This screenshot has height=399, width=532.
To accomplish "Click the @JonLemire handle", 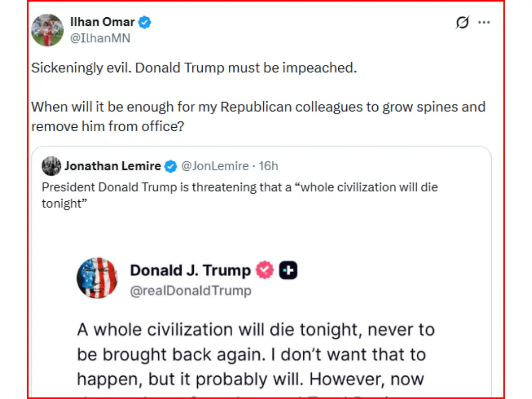I will tap(215, 166).
